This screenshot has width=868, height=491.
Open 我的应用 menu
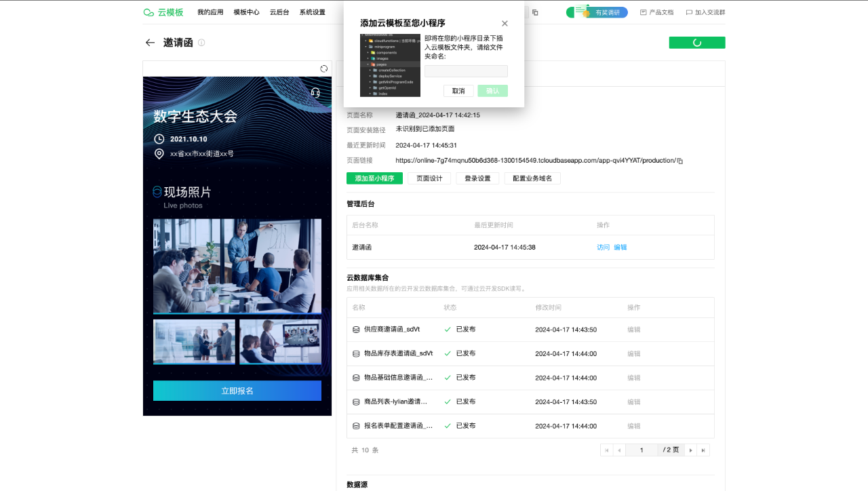(x=210, y=12)
